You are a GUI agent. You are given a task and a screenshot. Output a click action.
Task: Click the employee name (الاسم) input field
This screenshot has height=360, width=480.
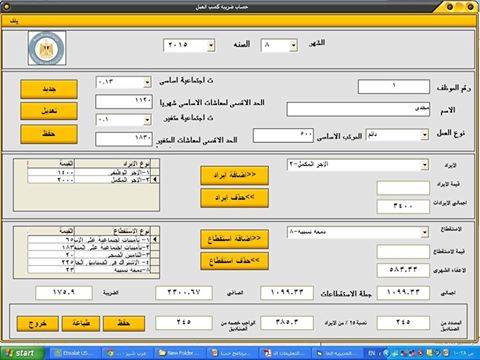click(x=358, y=109)
